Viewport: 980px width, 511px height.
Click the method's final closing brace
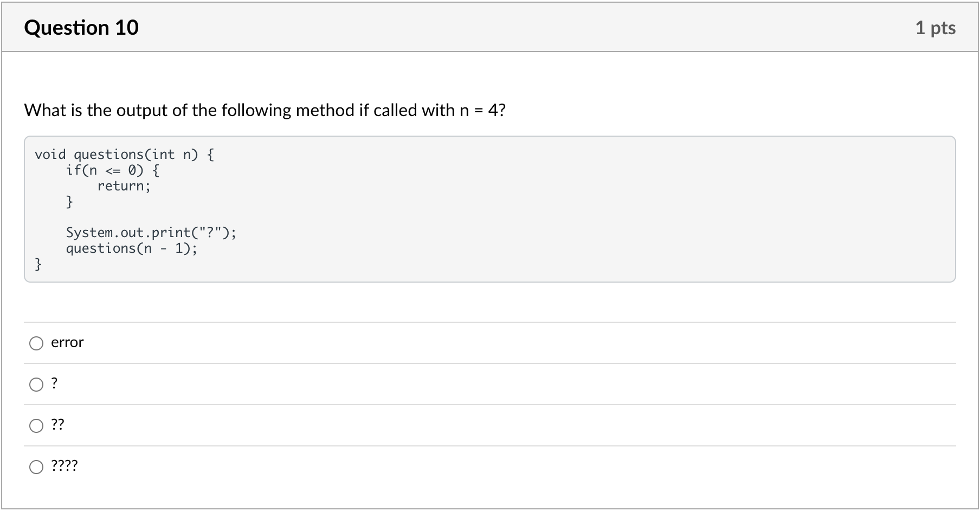click(38, 264)
